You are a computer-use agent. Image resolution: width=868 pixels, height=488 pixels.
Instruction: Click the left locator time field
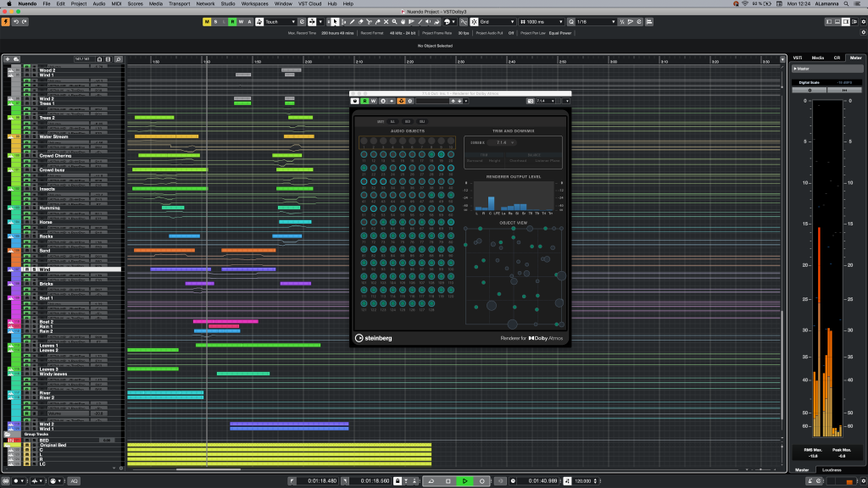click(x=318, y=481)
